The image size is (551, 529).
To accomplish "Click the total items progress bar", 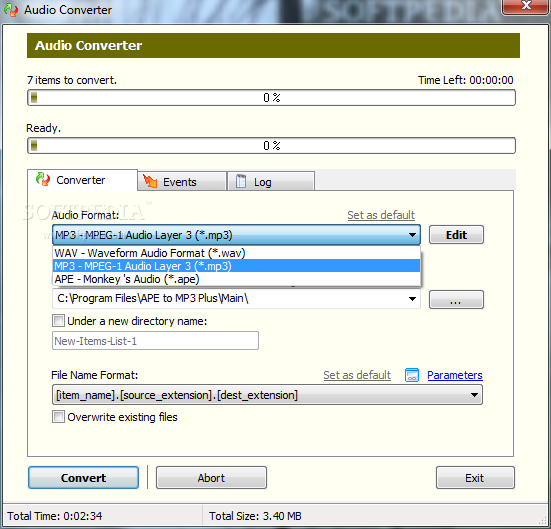I will click(x=271, y=97).
